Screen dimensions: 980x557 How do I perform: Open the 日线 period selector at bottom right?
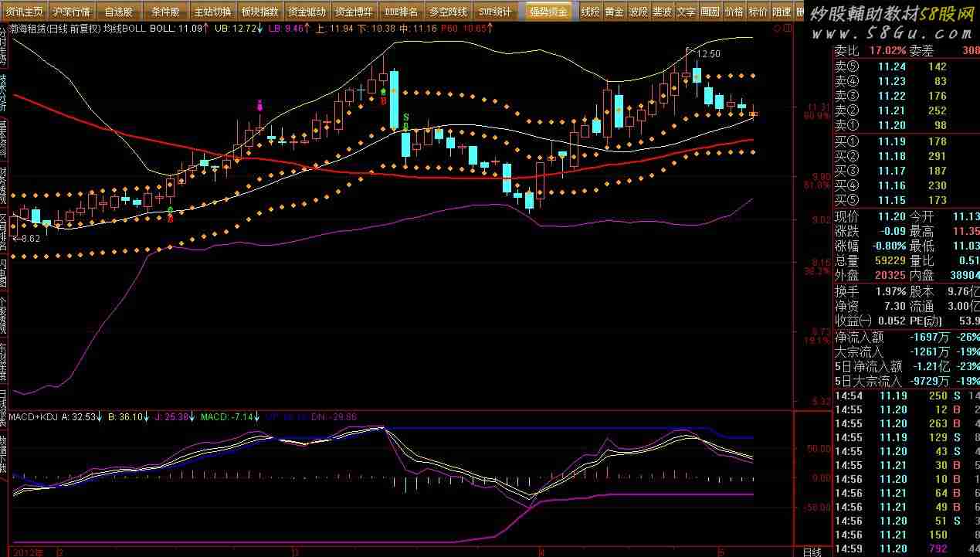[812, 552]
